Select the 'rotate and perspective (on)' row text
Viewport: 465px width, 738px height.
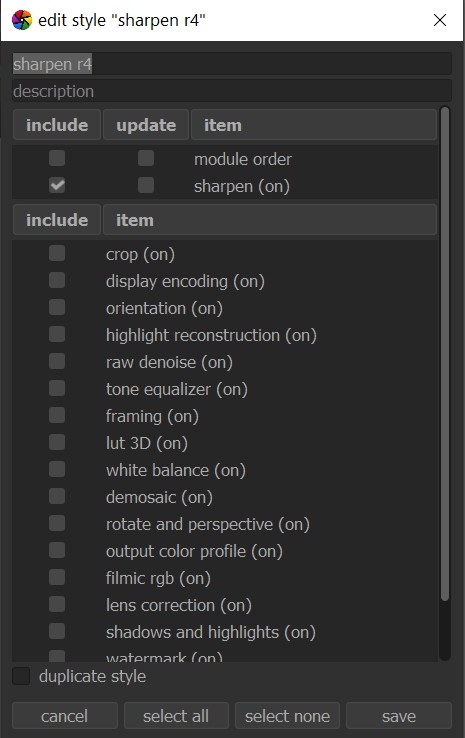pyautogui.click(x=208, y=525)
